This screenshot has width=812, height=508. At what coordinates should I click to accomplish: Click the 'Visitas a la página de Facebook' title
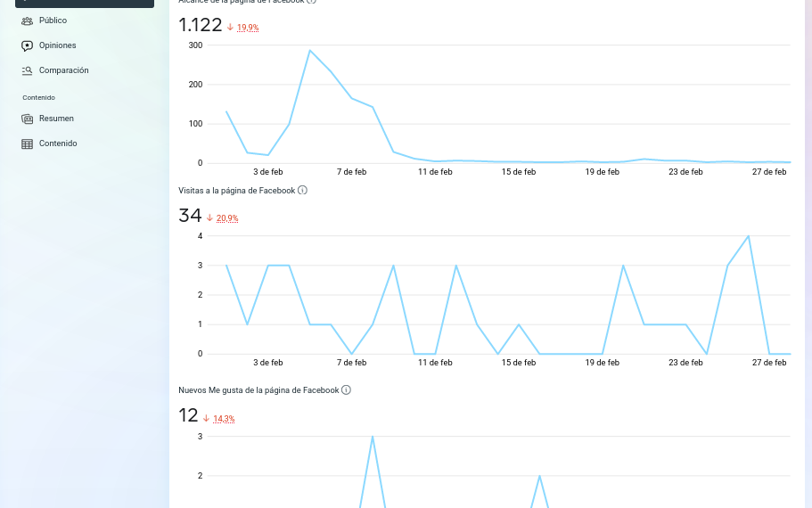(x=237, y=191)
